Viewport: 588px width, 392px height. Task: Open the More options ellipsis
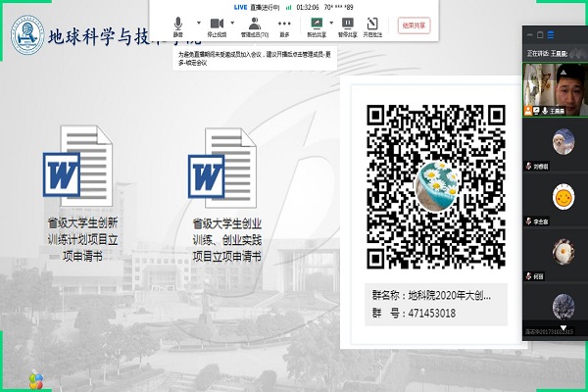pos(284,24)
